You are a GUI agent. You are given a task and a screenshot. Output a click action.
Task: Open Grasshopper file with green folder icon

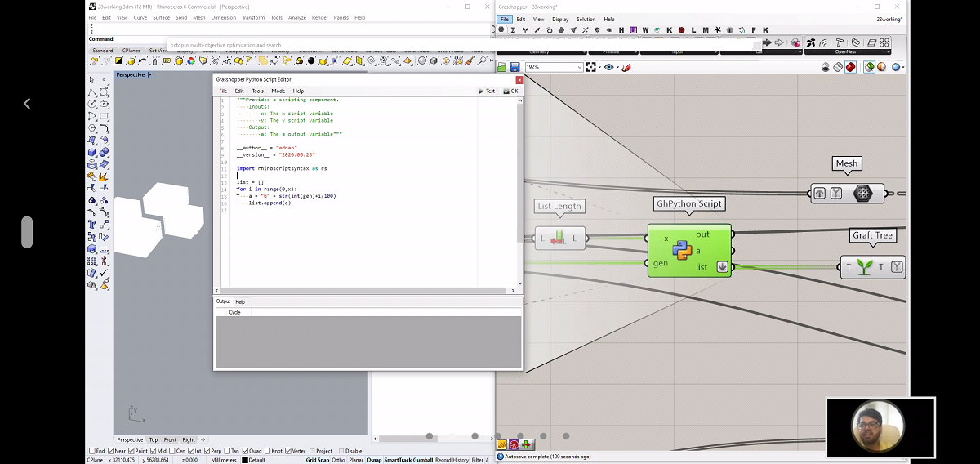pos(501,67)
